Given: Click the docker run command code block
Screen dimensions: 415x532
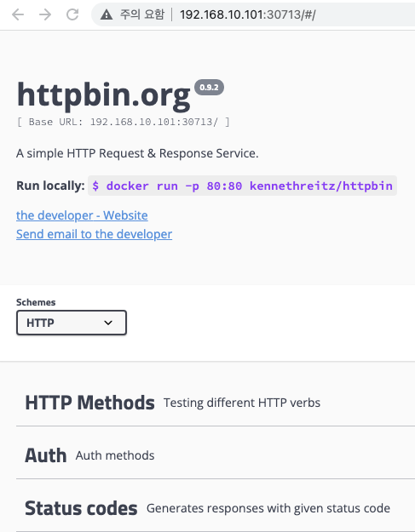Looking at the screenshot, I should (x=242, y=186).
